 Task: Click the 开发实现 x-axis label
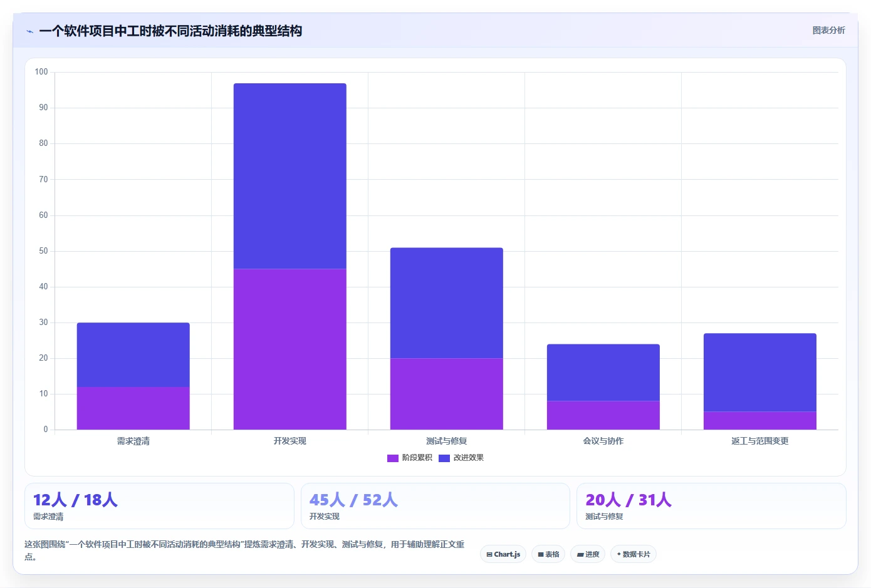click(x=290, y=441)
